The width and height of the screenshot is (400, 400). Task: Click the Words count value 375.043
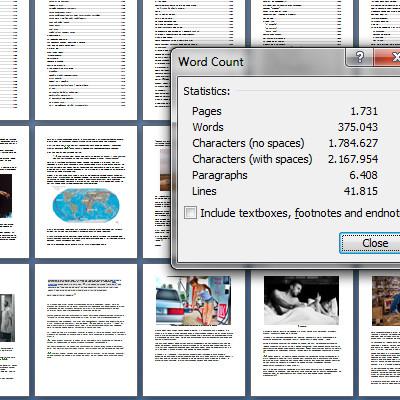pos(358,127)
